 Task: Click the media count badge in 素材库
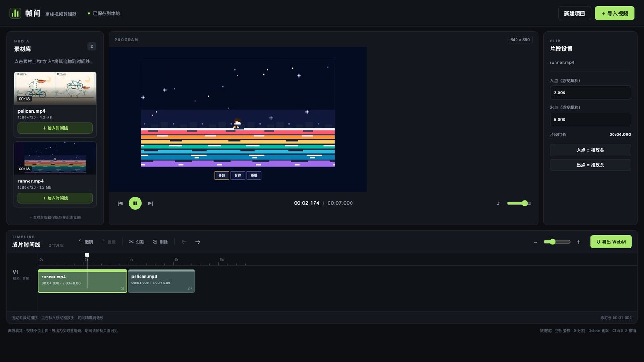92,46
